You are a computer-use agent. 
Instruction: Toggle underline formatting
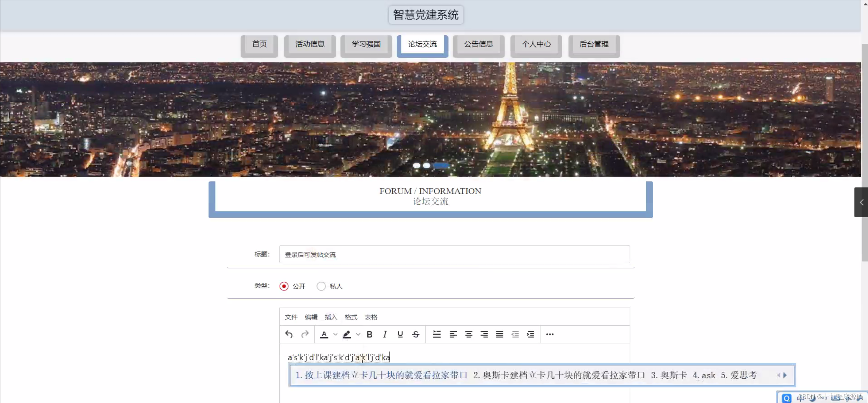pyautogui.click(x=400, y=334)
